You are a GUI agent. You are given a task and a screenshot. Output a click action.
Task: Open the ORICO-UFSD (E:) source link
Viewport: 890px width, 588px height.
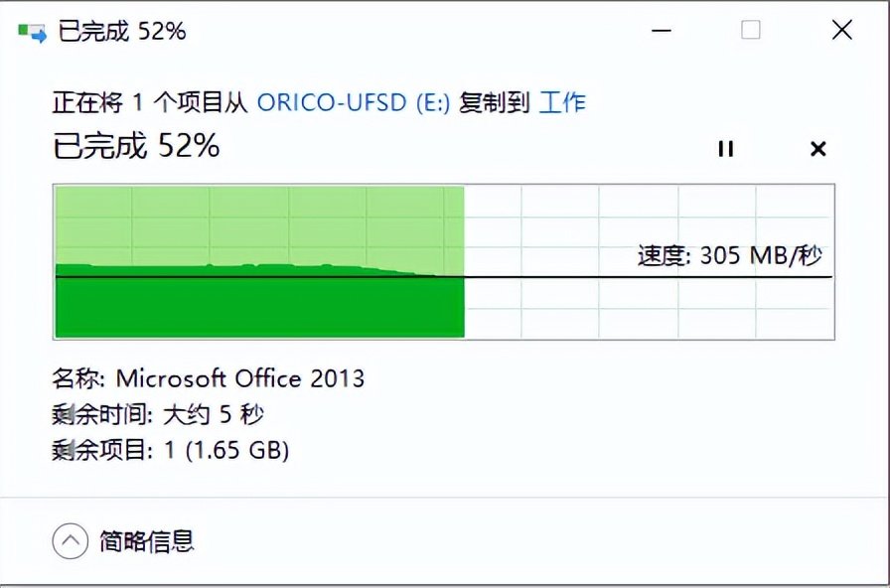(x=354, y=102)
